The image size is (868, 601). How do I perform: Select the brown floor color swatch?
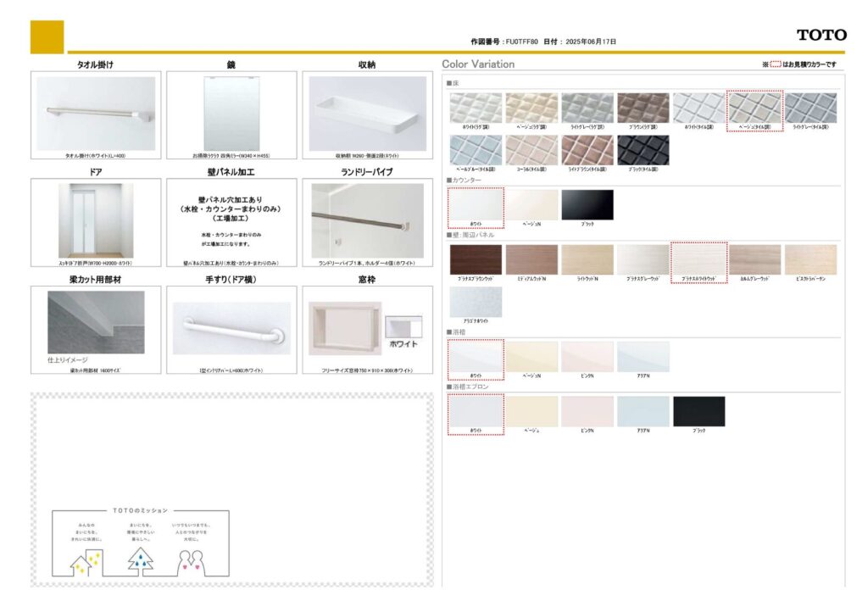pos(643,108)
